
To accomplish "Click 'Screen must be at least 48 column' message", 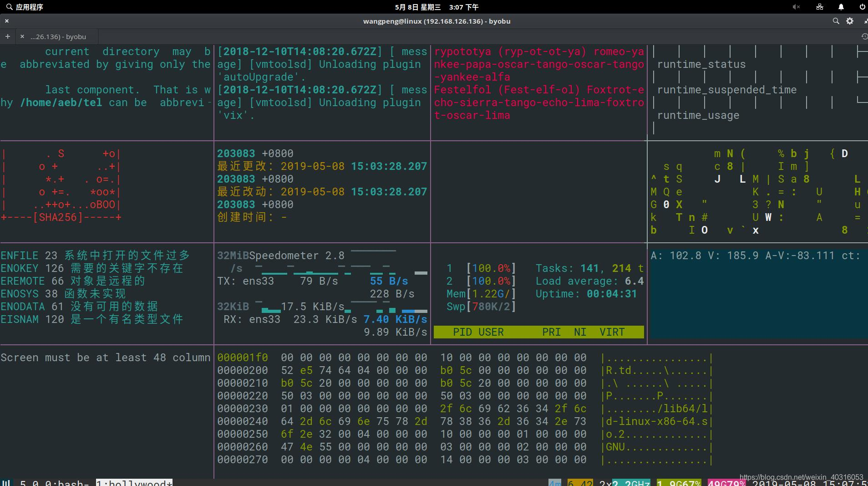I will coord(106,358).
